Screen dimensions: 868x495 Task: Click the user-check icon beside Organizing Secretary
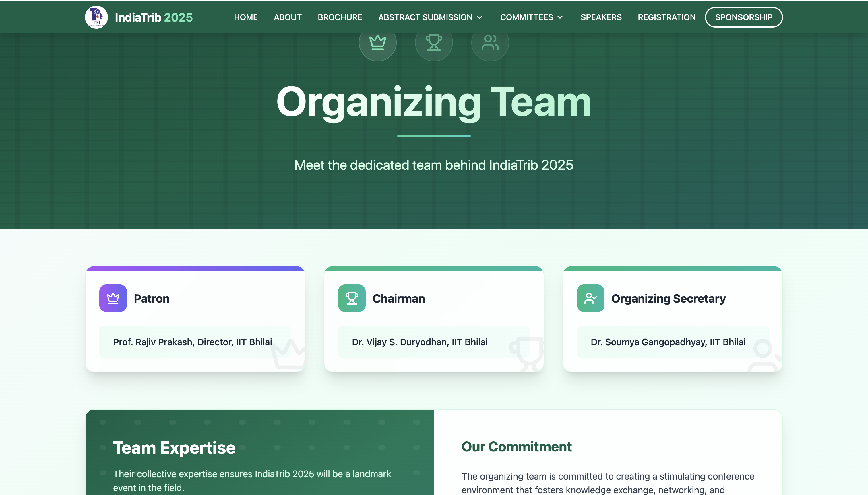click(x=591, y=298)
